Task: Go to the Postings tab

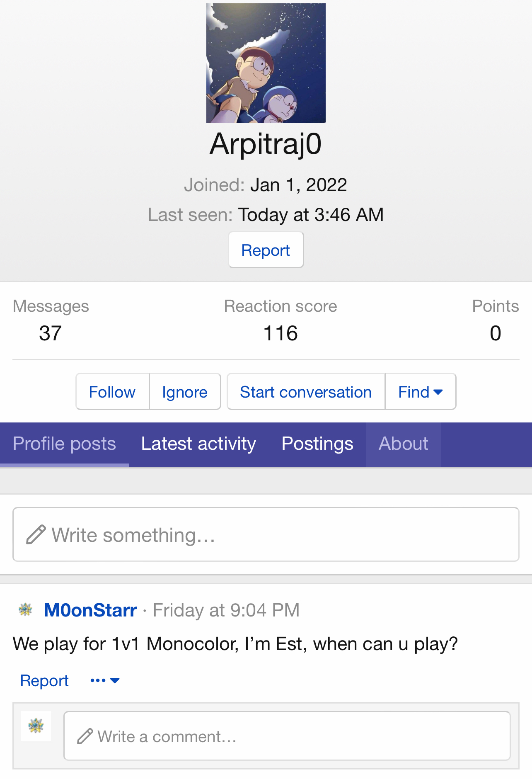Action: click(x=317, y=444)
